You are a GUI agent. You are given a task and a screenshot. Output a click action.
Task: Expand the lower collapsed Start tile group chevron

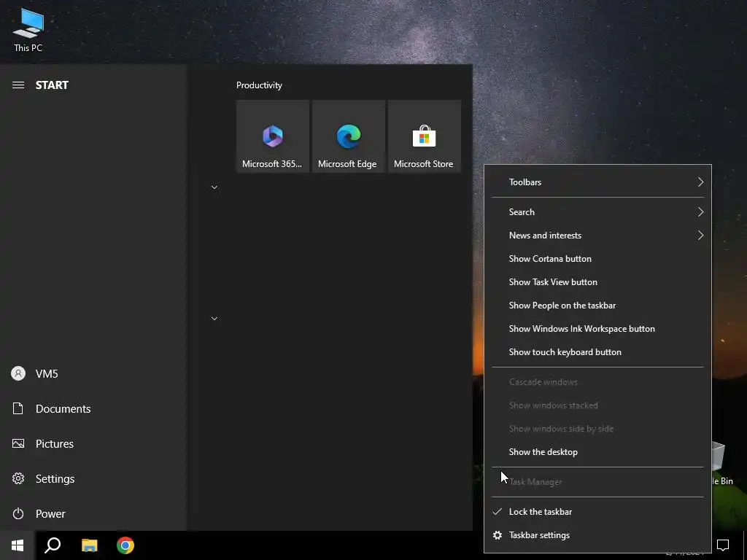pyautogui.click(x=214, y=318)
